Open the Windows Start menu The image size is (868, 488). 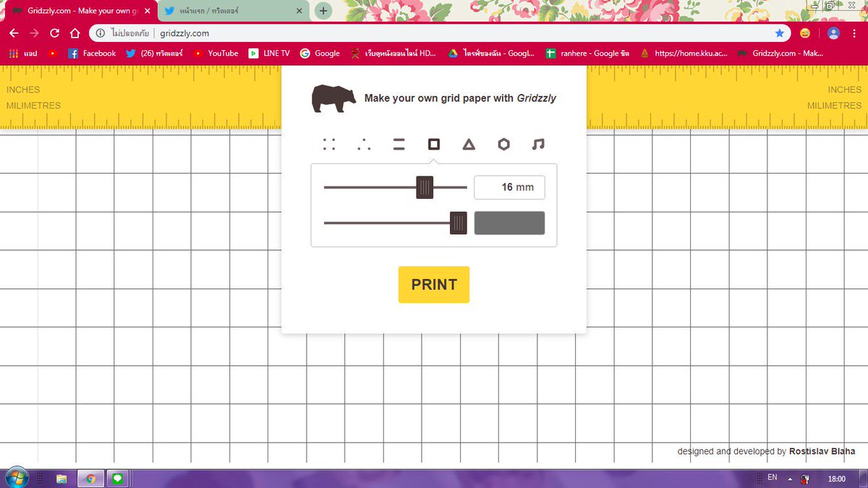point(17,478)
